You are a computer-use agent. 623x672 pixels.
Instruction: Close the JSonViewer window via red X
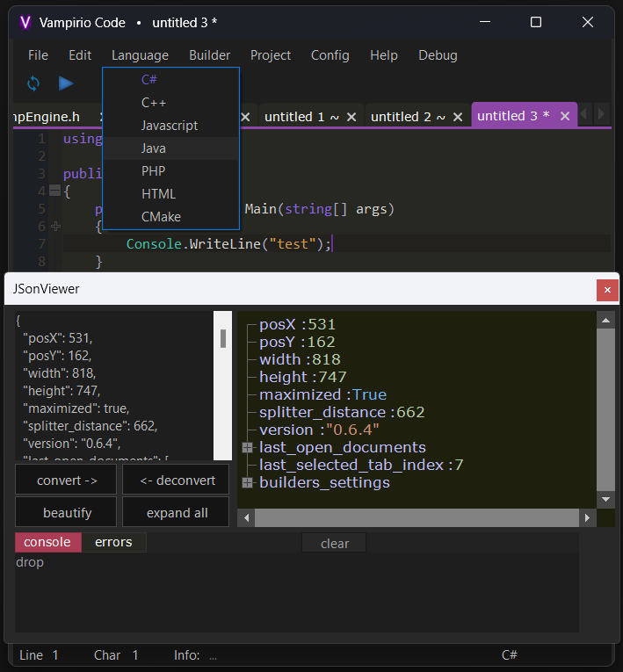click(607, 290)
